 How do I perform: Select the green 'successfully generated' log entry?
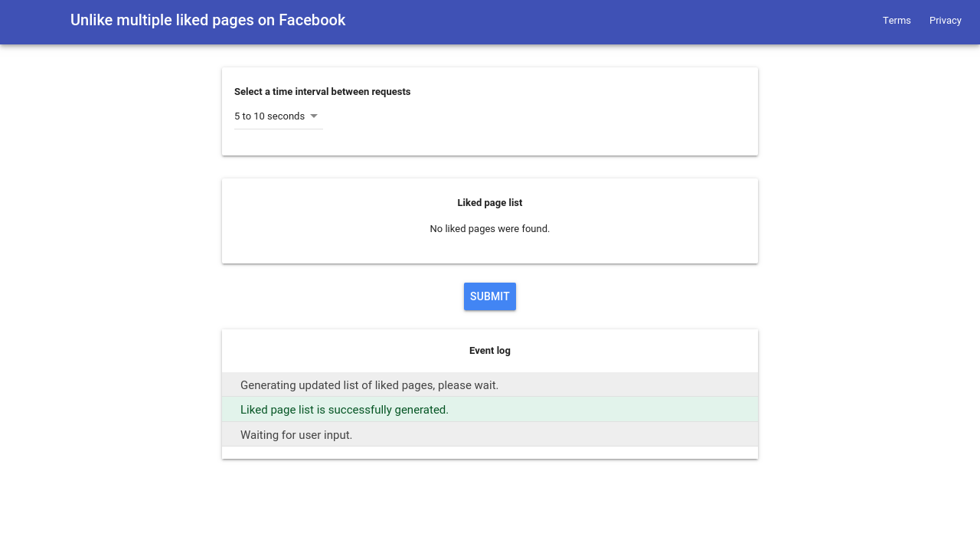tap(345, 410)
